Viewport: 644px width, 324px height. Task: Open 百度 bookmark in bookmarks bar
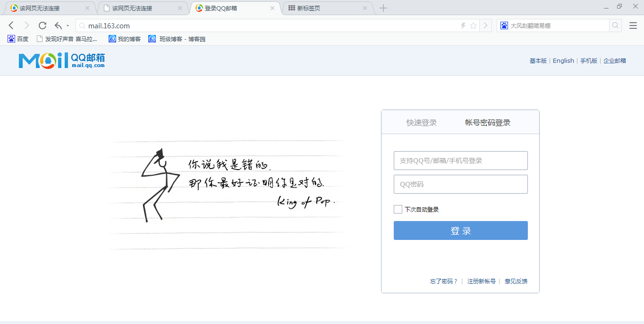(x=18, y=39)
